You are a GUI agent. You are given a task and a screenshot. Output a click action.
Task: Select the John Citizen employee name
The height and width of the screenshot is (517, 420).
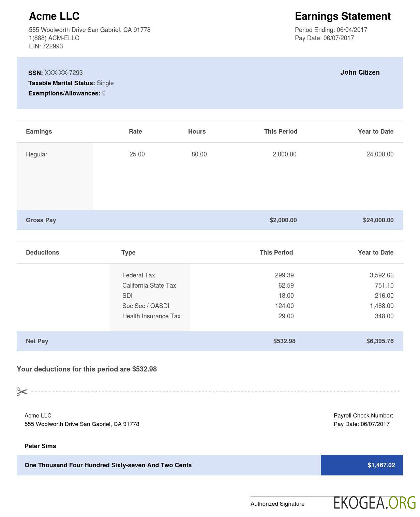(360, 72)
